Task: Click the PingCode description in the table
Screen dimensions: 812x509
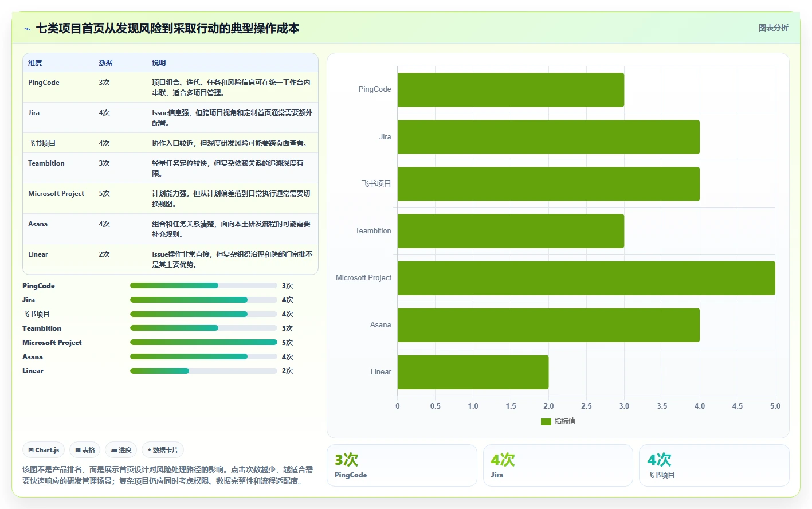Action: [231, 88]
